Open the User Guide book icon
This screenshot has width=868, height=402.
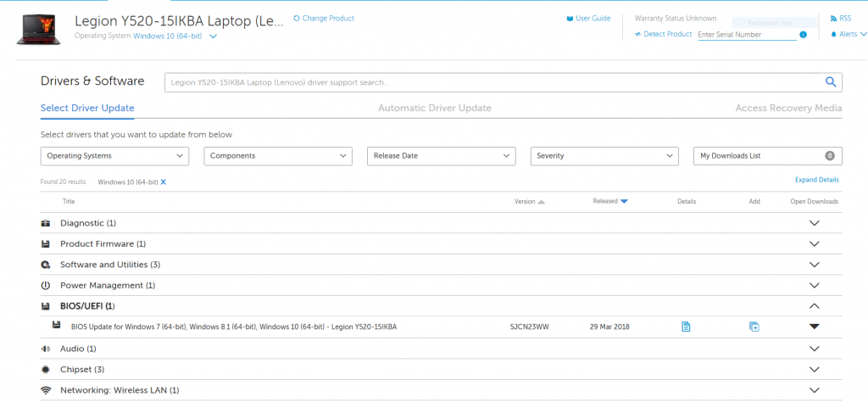[570, 19]
